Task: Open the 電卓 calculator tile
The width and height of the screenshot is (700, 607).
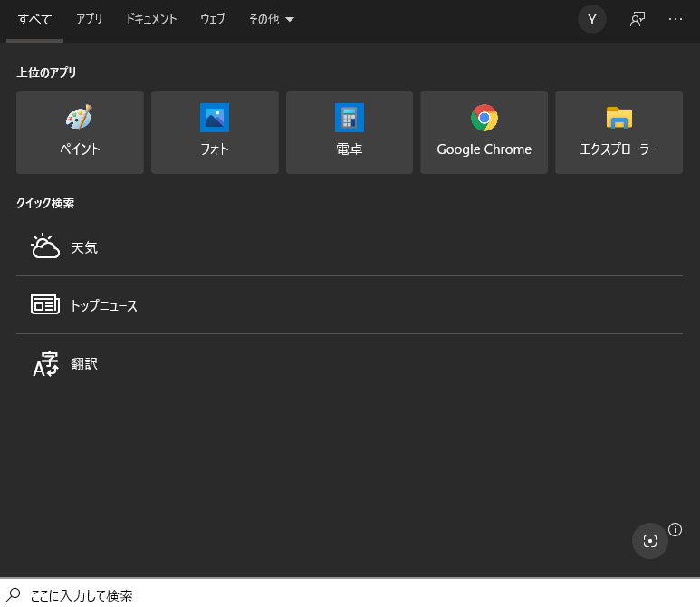Action: 350,132
